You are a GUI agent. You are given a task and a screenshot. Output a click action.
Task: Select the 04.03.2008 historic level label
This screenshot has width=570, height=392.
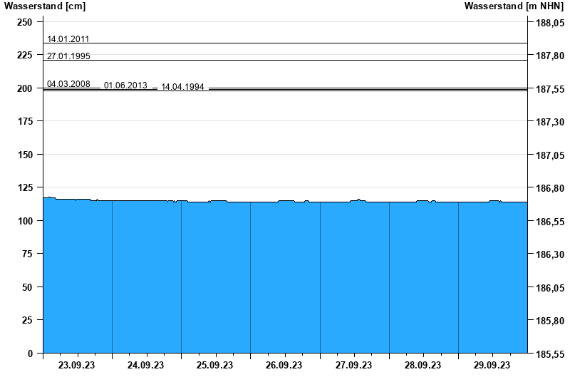(x=68, y=84)
